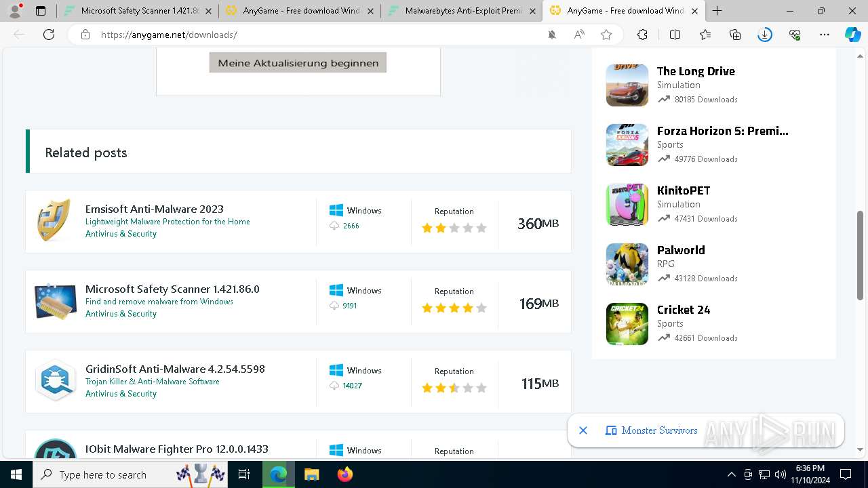
Task: Click the GridinSoft Anti-Malware bug icon
Action: point(55,381)
